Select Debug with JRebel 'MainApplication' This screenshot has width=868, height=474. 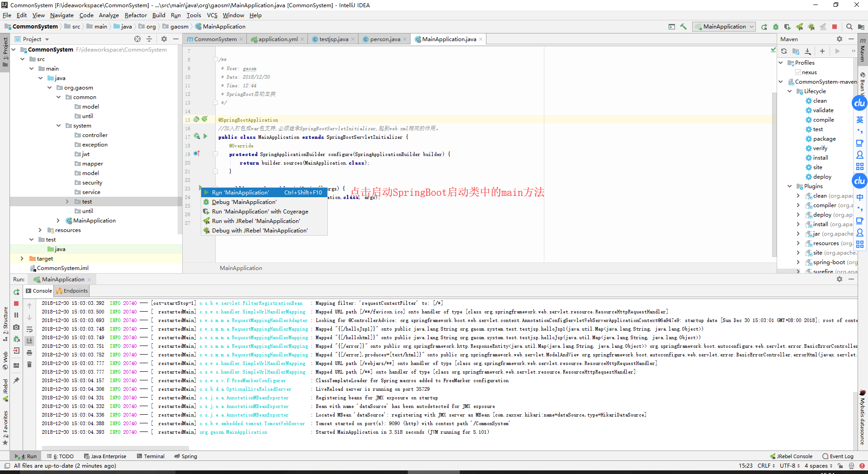point(264,231)
